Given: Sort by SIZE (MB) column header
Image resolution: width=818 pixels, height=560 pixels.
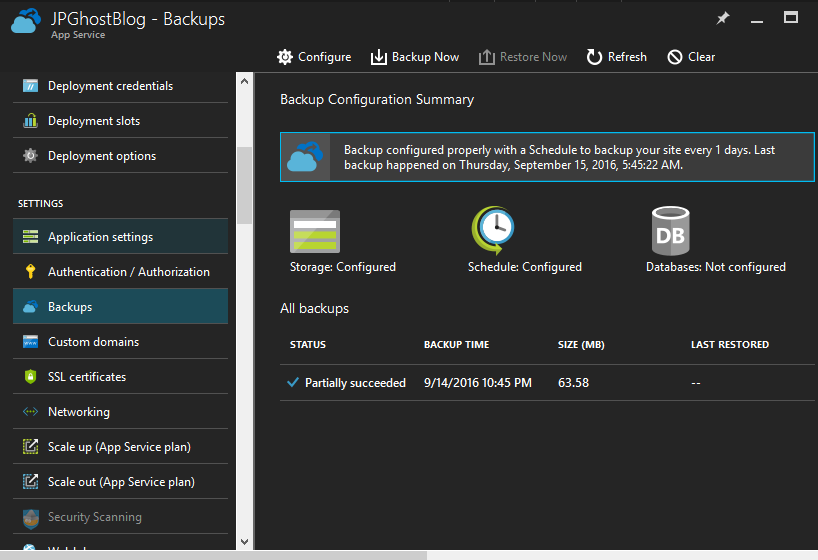Looking at the screenshot, I should tap(581, 344).
